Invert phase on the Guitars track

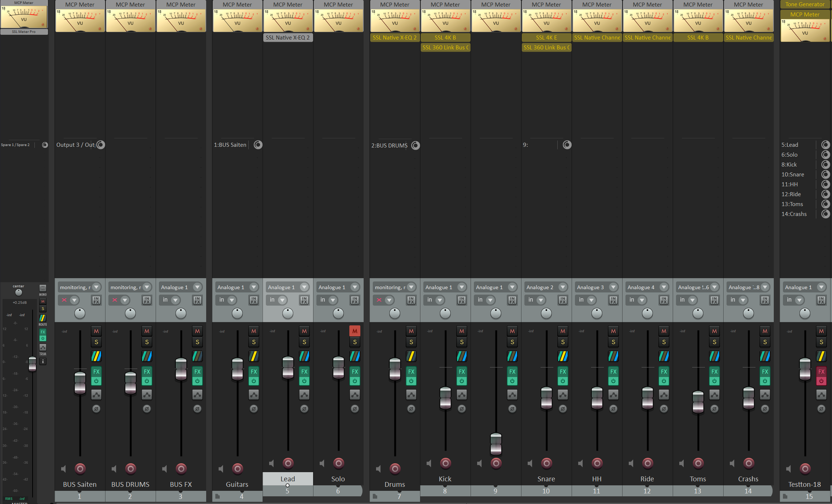tap(254, 409)
